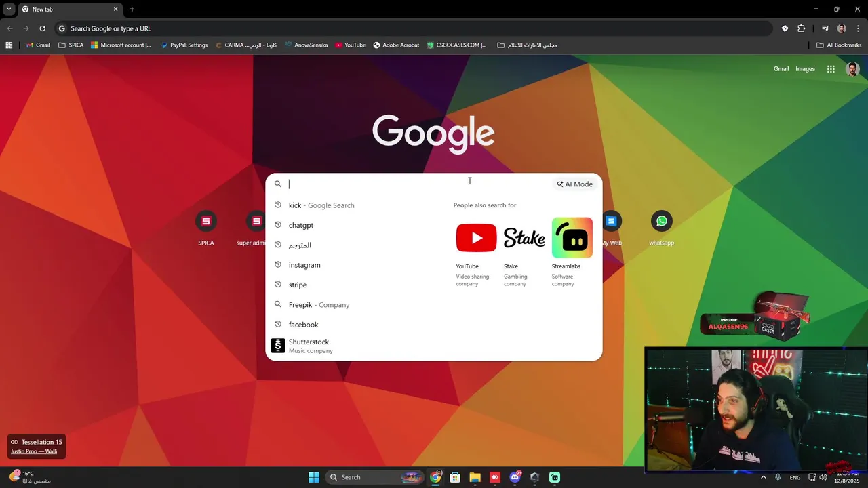This screenshot has height=488, width=868.
Task: Open the weather widget showing 16°C
Action: 30,477
